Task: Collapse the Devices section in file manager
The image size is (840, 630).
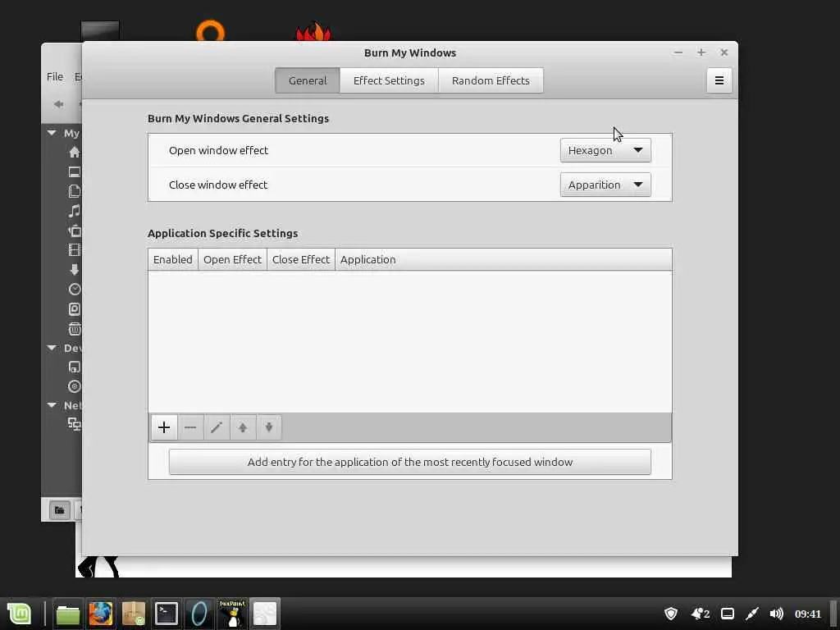Action: coord(52,348)
